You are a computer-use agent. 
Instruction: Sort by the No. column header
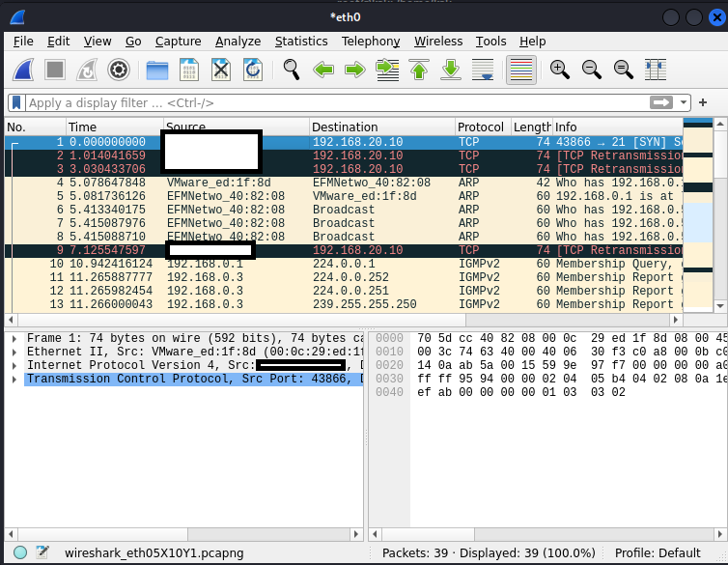pos(36,127)
